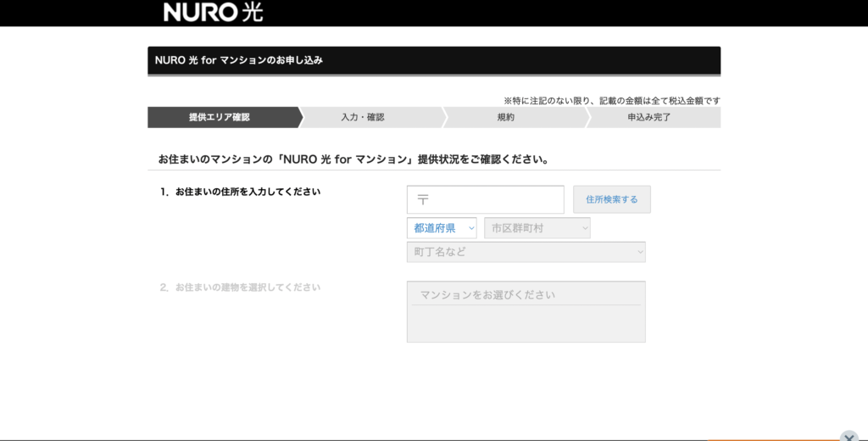Image resolution: width=868 pixels, height=441 pixels.
Task: Close the bottom corner popup with the X icon
Action: pos(849,437)
